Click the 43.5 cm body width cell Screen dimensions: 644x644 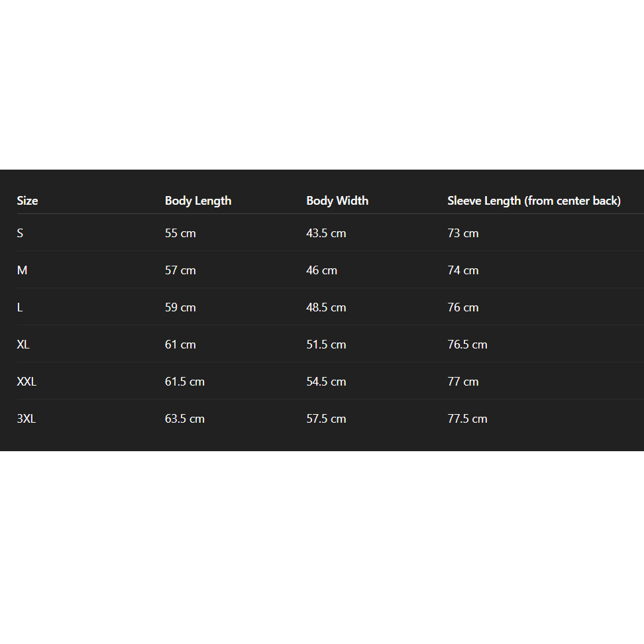[326, 233]
